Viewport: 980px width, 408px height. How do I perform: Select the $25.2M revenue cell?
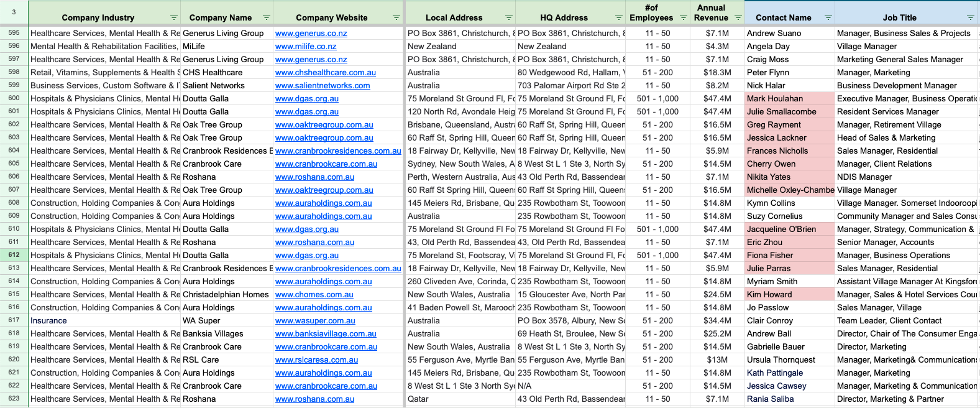[717, 334]
